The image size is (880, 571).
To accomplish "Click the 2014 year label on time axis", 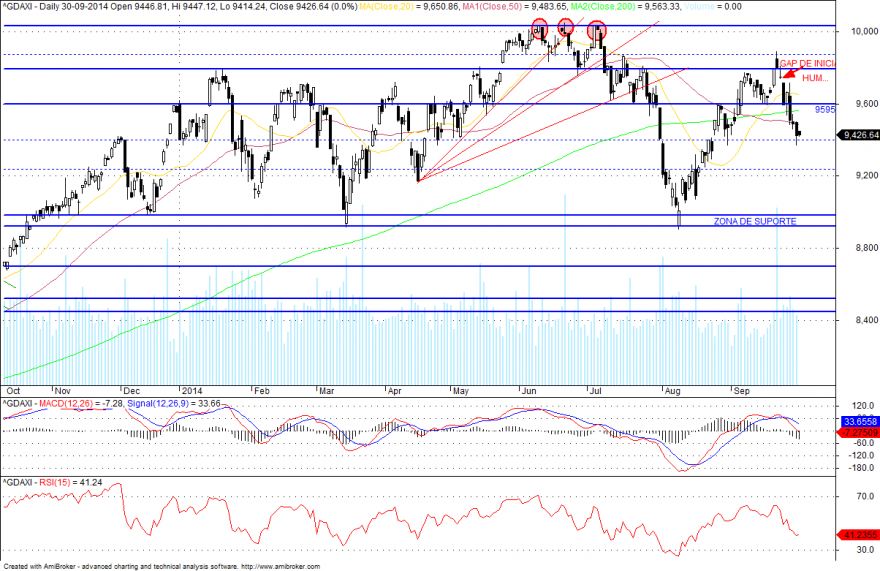I will [x=192, y=391].
